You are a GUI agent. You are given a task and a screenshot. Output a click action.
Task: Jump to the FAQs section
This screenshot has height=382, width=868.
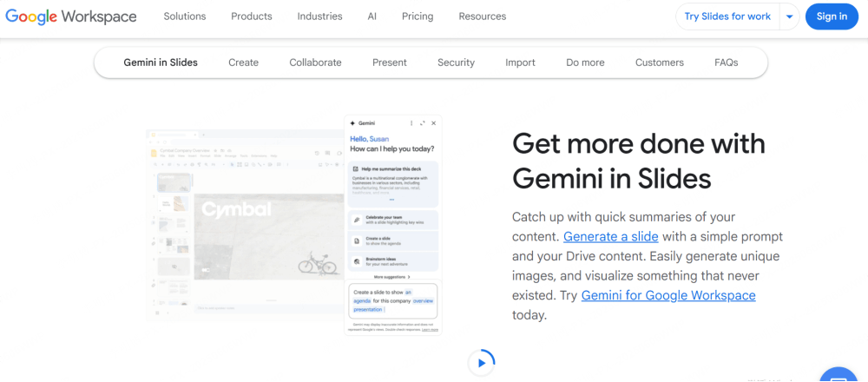[727, 63]
